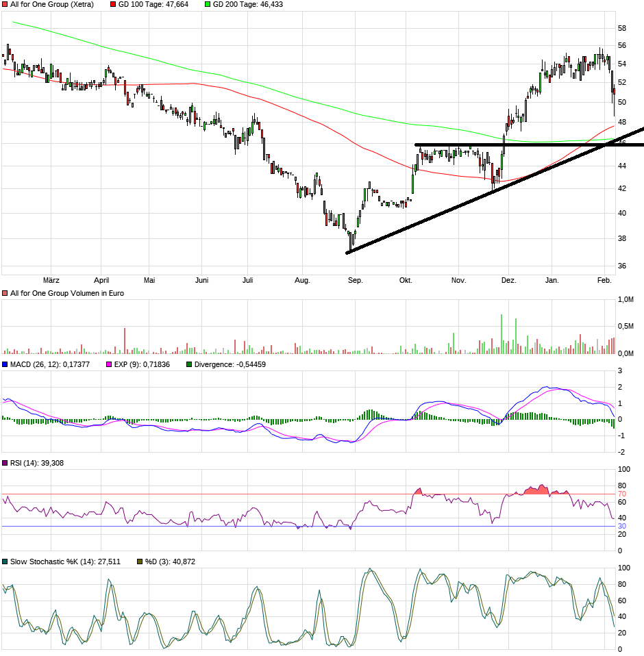Select the März marker on the time axis

click(x=51, y=280)
